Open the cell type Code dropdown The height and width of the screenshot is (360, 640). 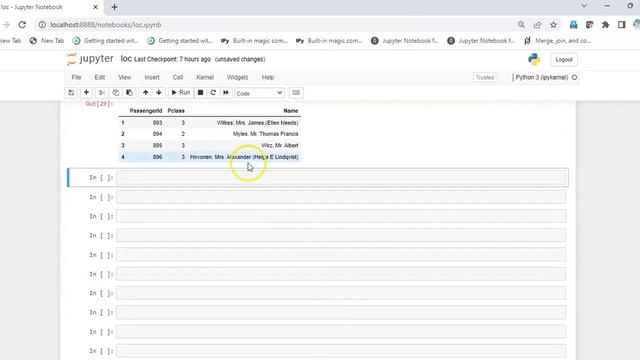pyautogui.click(x=259, y=93)
